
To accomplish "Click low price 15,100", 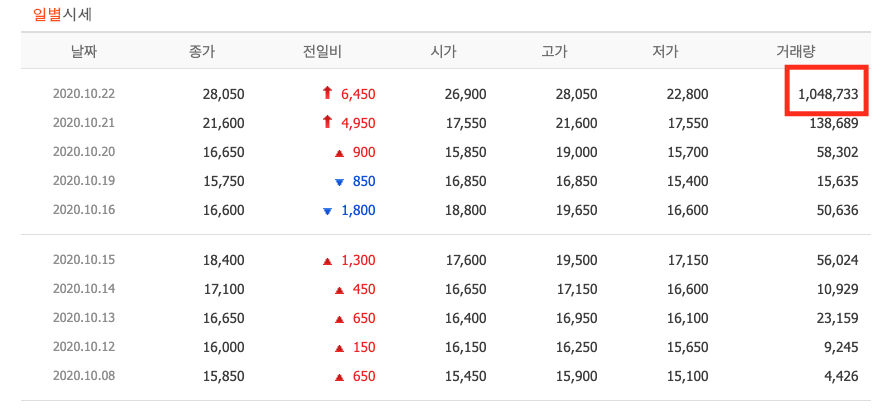I will coord(687,376).
